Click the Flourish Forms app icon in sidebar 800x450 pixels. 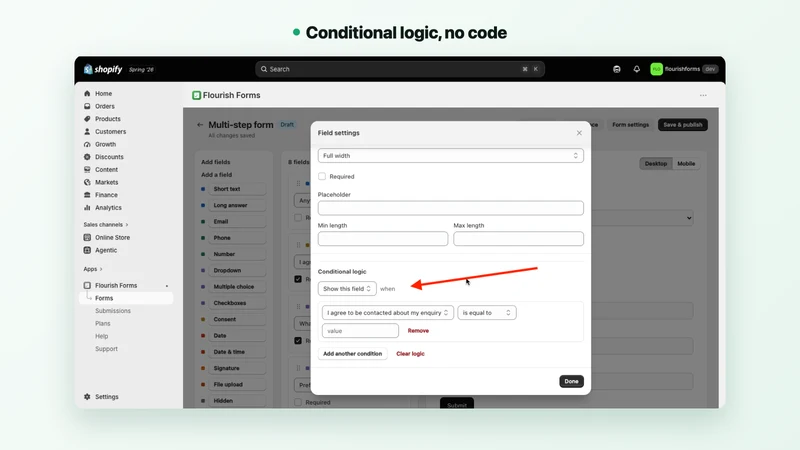(87, 285)
